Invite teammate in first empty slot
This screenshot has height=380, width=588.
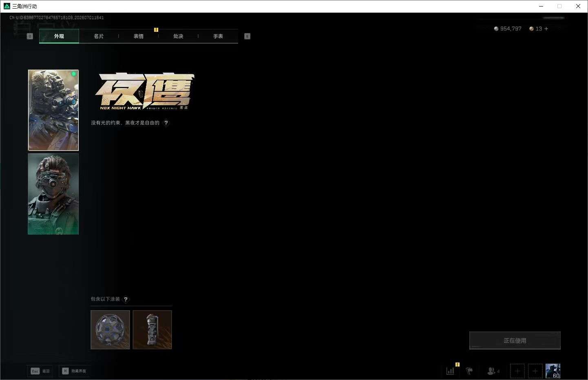(x=517, y=371)
